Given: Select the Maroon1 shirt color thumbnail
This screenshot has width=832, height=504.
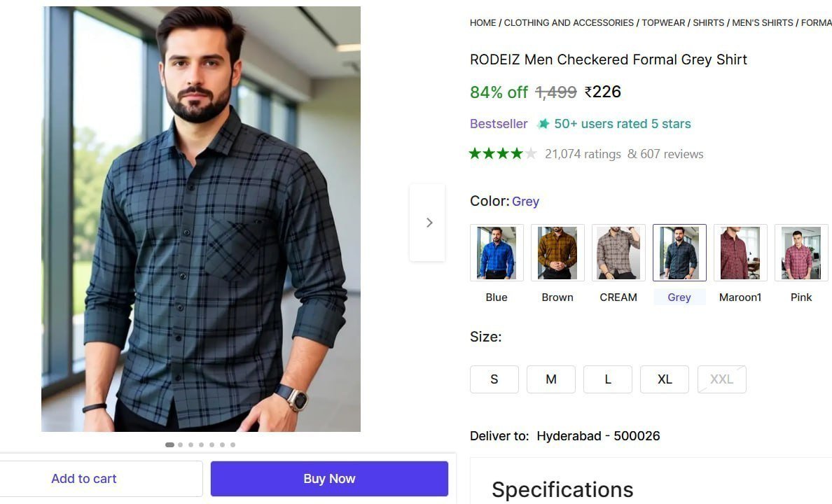Looking at the screenshot, I should click(740, 253).
